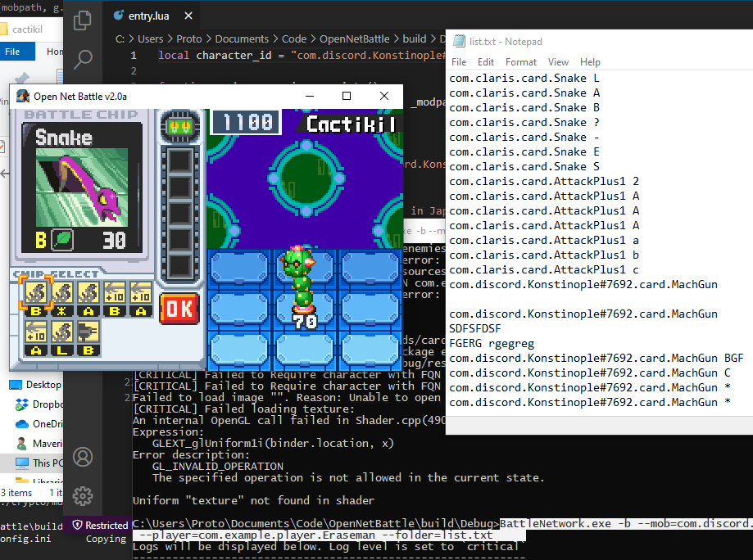This screenshot has height=560, width=753.
Task: Click the 'com.claris.card.Snake L' line in Notepad
Action: click(x=524, y=78)
